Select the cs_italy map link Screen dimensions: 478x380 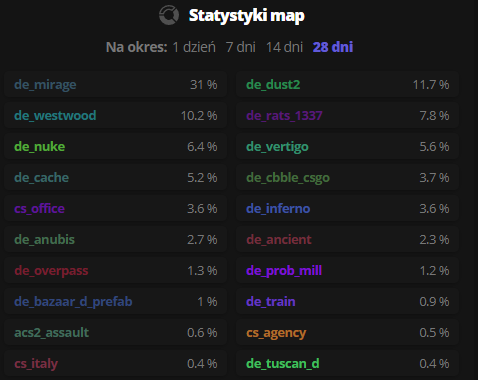click(x=36, y=364)
